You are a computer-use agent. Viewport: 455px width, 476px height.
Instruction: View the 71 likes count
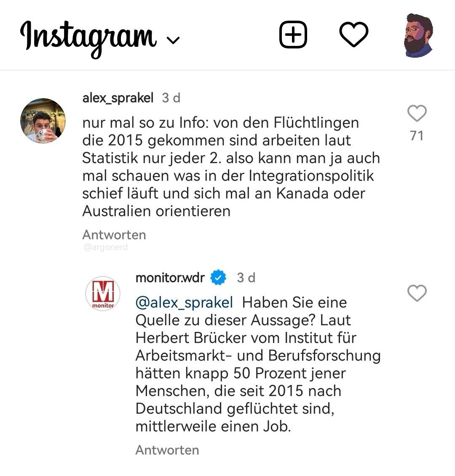[x=417, y=136]
